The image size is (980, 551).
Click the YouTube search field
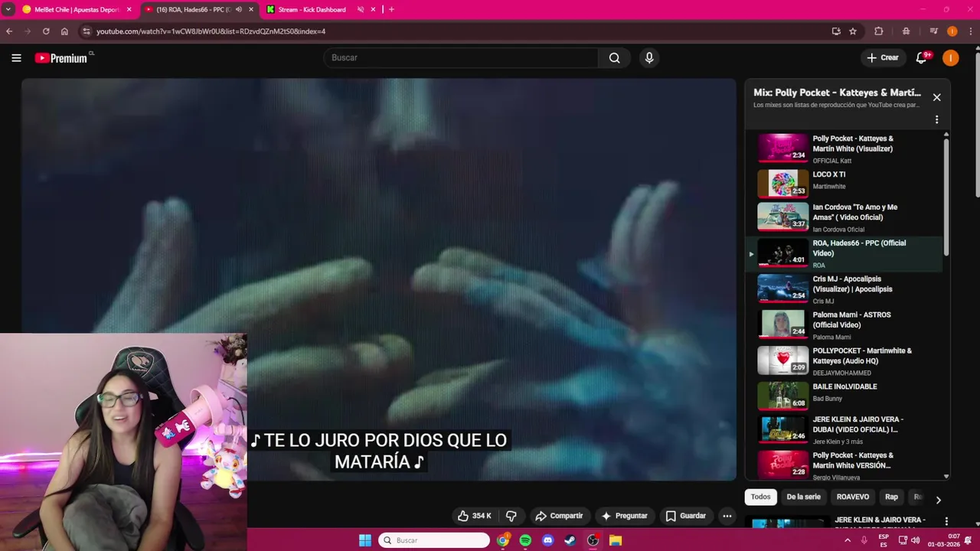click(461, 57)
